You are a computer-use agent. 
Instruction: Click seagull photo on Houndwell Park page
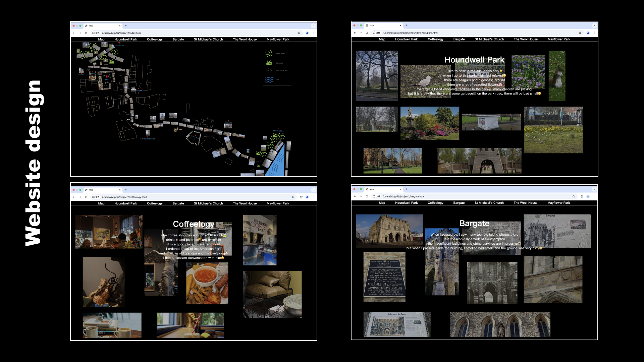coord(425,81)
